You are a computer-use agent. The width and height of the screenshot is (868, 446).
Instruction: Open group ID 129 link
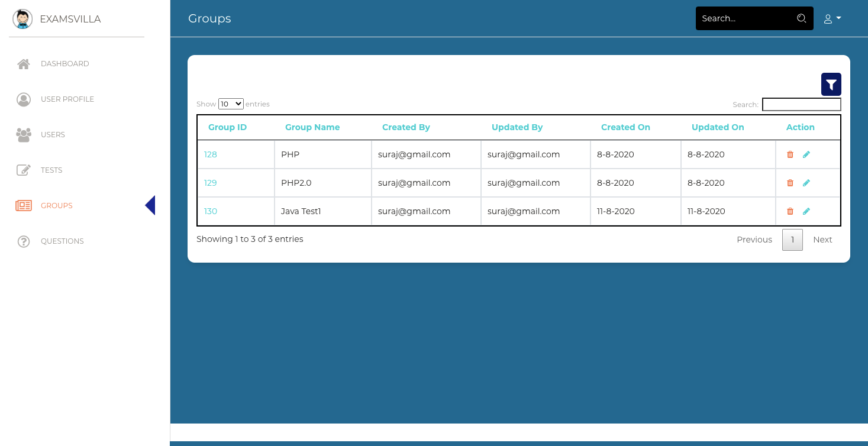click(211, 183)
